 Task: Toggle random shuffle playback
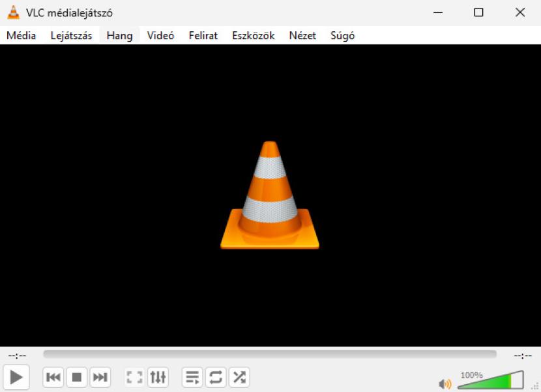(239, 377)
